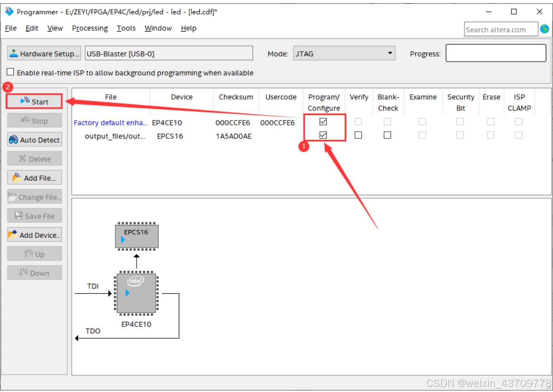Screen dimensions: 553x392
Task: Open the Add Device dialog
Action: (x=34, y=235)
